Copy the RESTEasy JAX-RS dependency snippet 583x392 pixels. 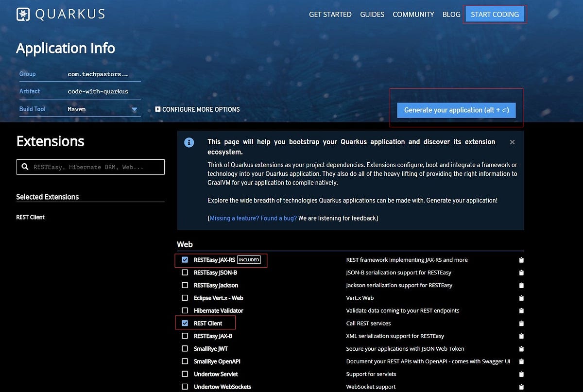(521, 260)
